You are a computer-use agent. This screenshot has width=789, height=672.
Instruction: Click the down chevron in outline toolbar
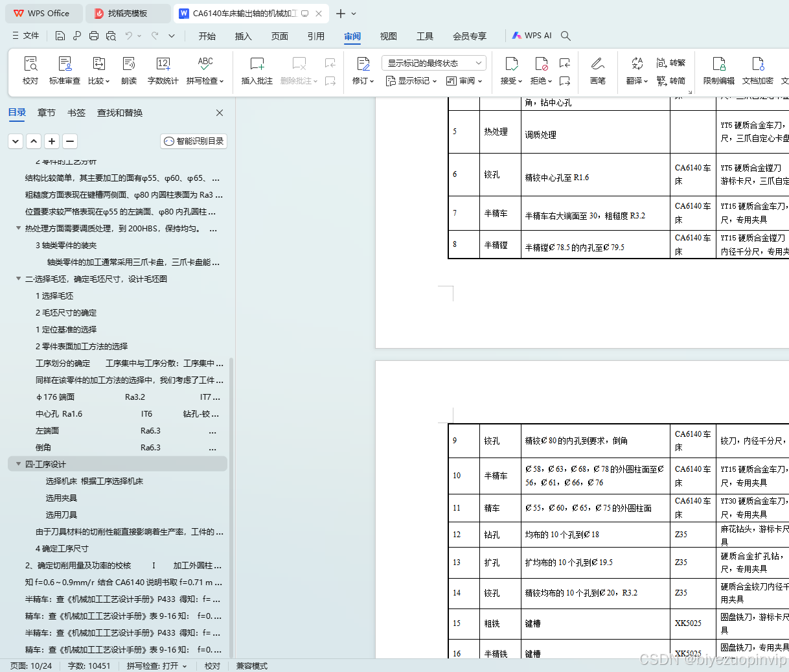click(16, 141)
